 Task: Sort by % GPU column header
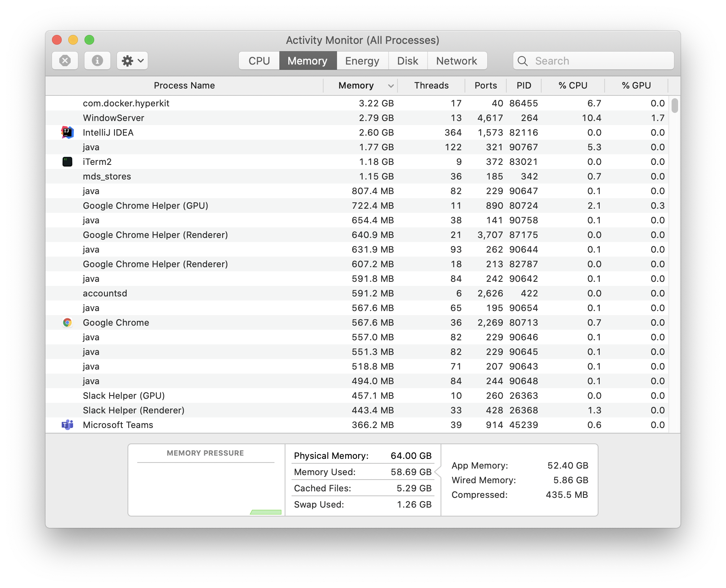pyautogui.click(x=636, y=86)
